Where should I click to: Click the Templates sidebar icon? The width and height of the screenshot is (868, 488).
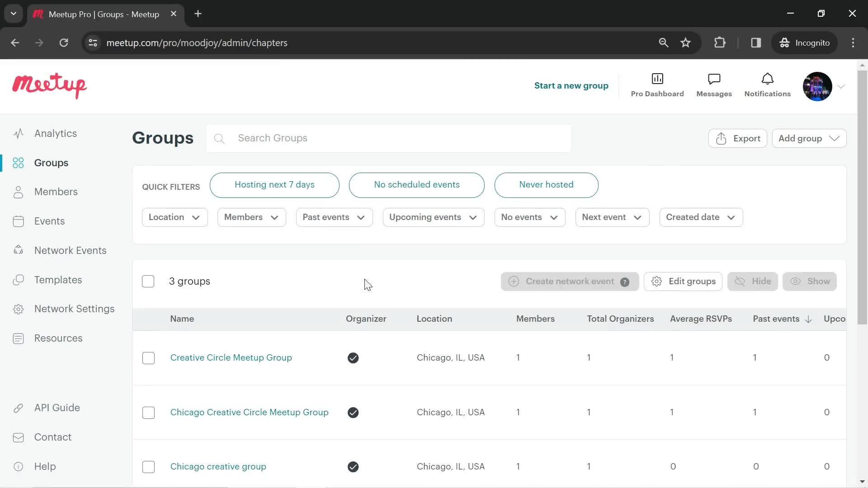point(17,279)
